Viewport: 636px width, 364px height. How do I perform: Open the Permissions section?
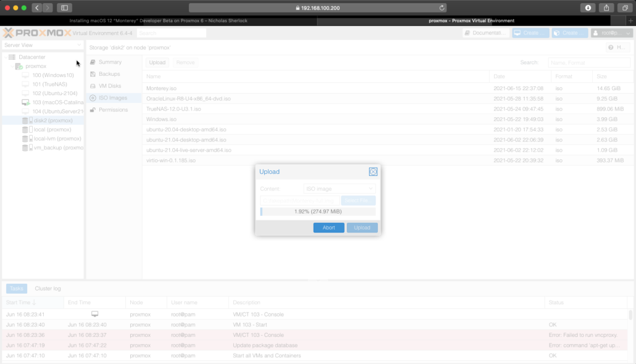[112, 110]
